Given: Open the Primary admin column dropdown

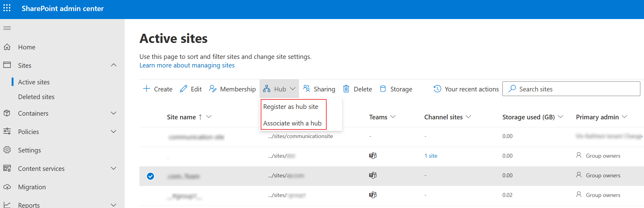Looking at the screenshot, I should [x=625, y=117].
